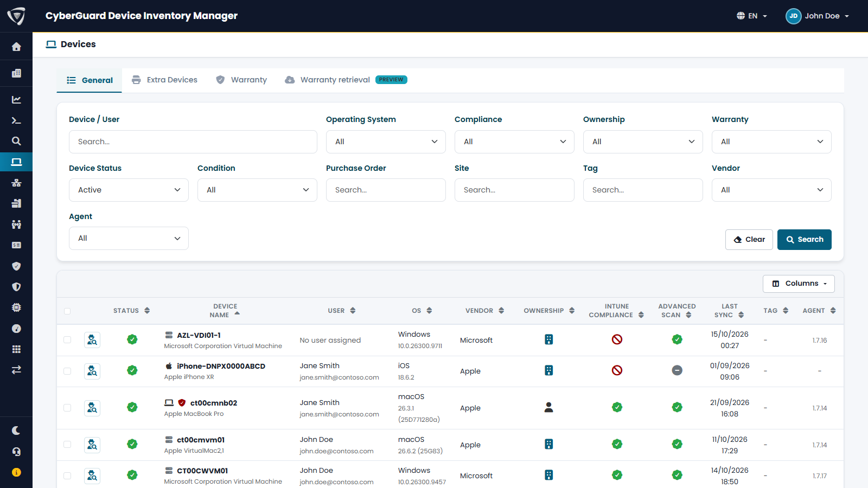Screen dimensions: 868x488
Task: Open the home icon in sidebar
Action: coord(16,47)
